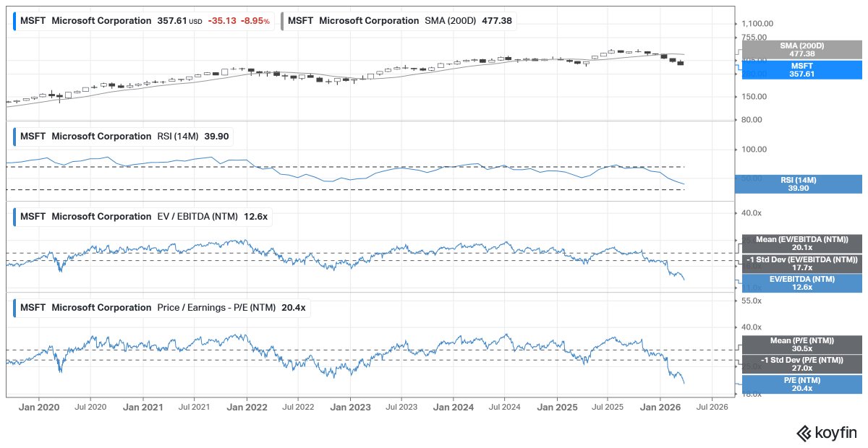
Task: Click the -1 Std Dev (EV/EBITDA (NTM)) 17.7x tag
Action: pos(802,263)
